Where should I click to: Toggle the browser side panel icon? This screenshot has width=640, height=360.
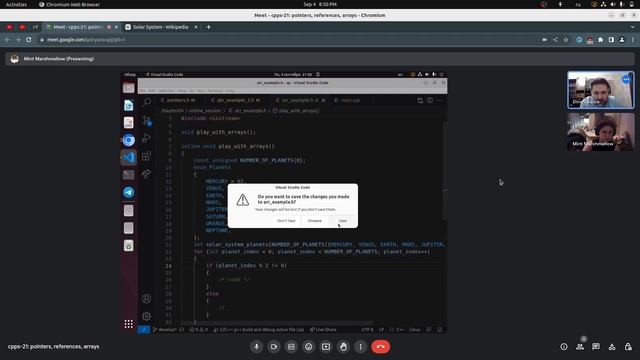click(x=611, y=40)
